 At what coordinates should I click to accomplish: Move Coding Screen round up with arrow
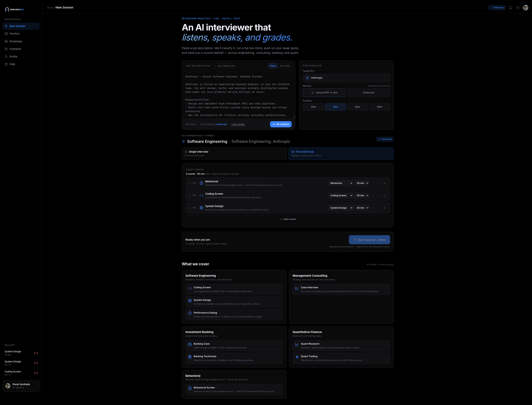pos(373,195)
